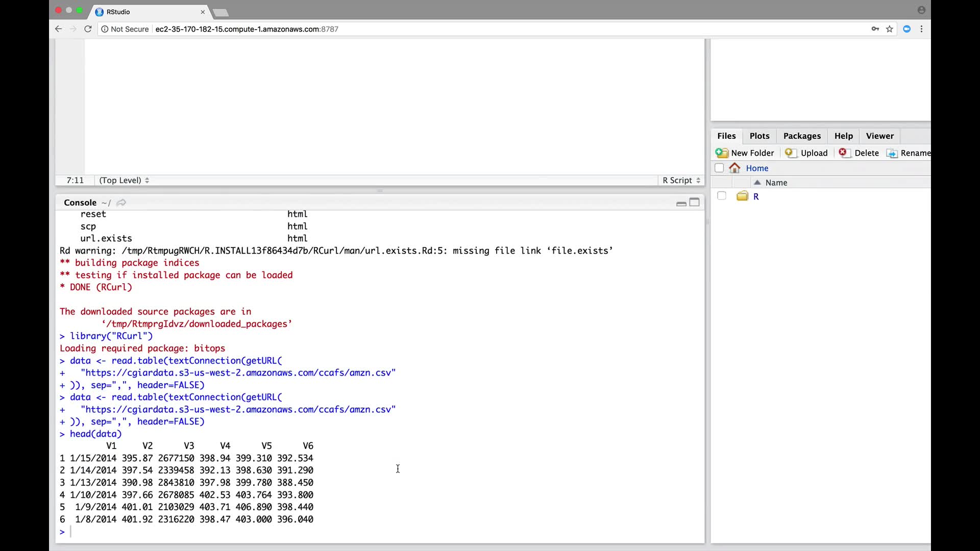Sort files by the Name column
980x551 pixels.
(x=776, y=183)
